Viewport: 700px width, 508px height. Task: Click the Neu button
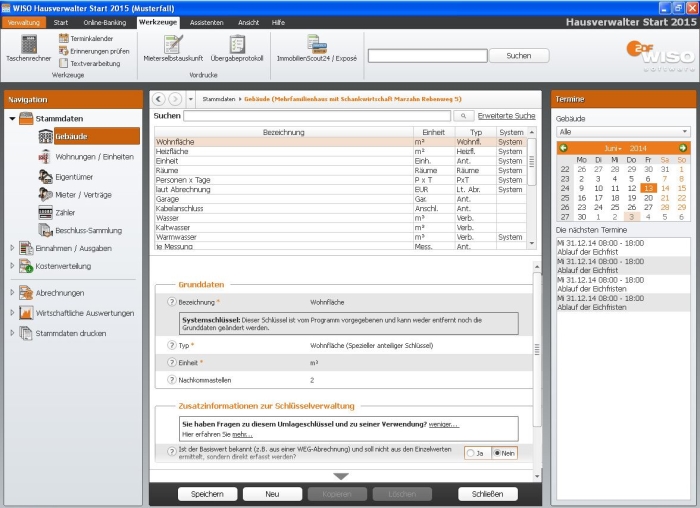click(272, 494)
